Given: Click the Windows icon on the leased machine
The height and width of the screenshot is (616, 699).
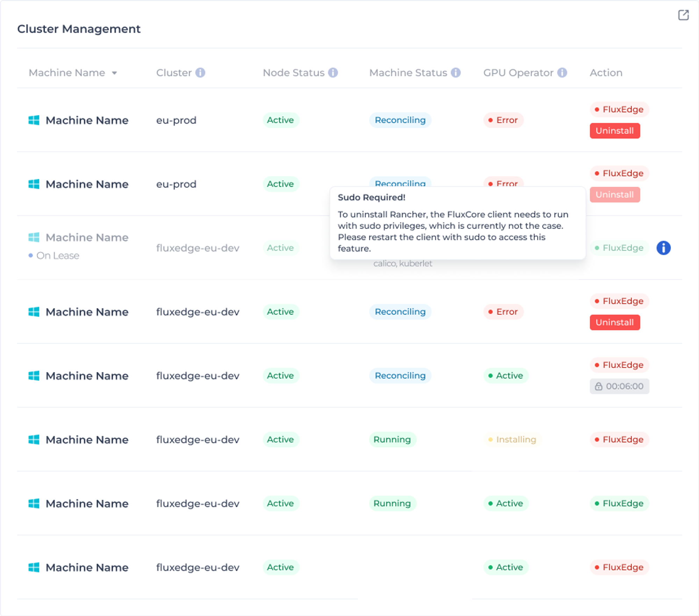Looking at the screenshot, I should [34, 237].
